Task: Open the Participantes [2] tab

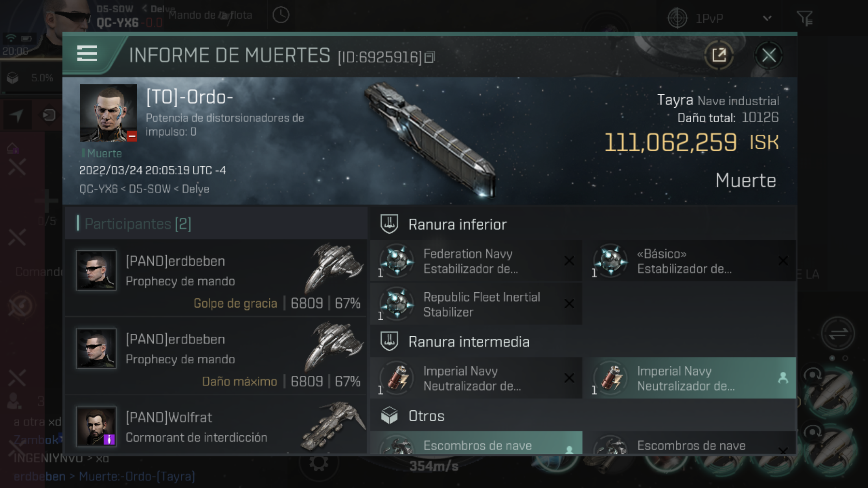Action: click(138, 224)
